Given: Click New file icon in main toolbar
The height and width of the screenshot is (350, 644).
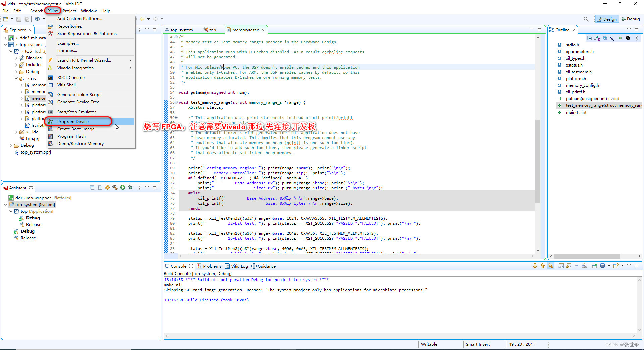Looking at the screenshot, I should (6, 19).
